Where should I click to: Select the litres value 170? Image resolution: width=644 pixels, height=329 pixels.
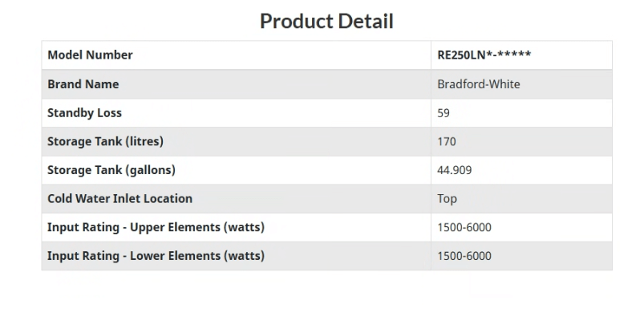(x=447, y=142)
